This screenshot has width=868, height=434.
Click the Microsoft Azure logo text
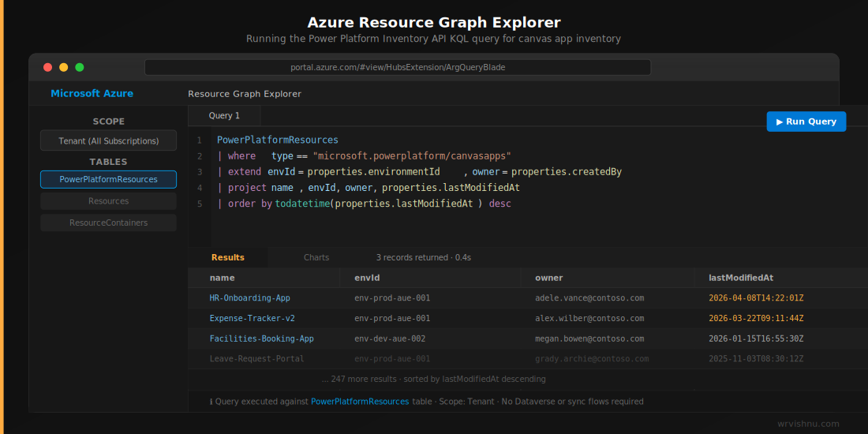click(92, 94)
